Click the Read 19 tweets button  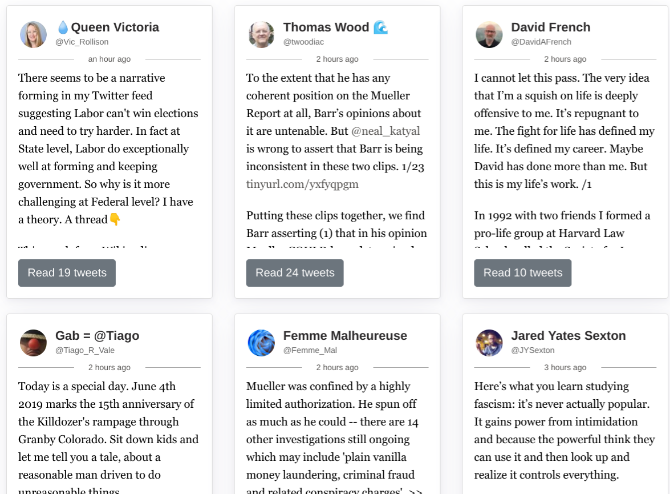(x=67, y=273)
